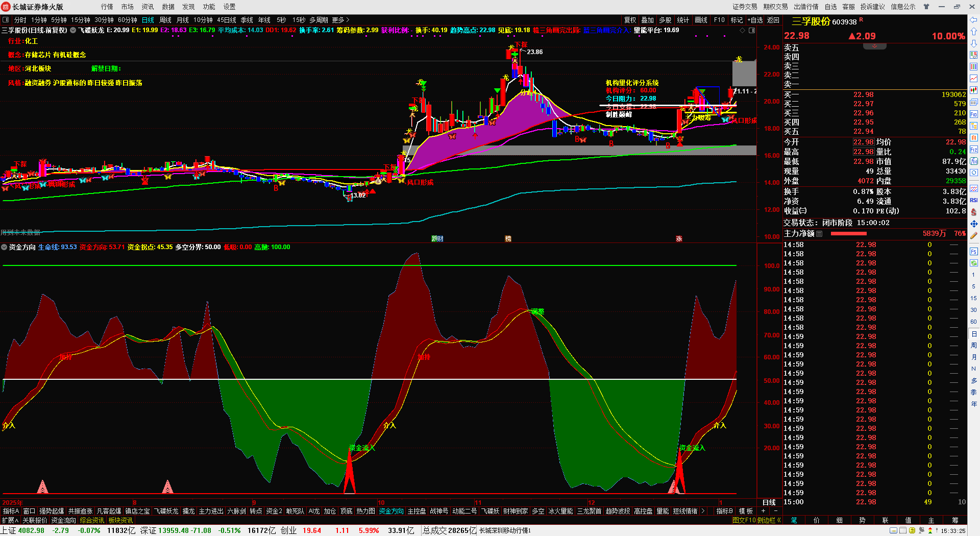
Task: Click the back arrow in right sidebar
Action: 974,20
